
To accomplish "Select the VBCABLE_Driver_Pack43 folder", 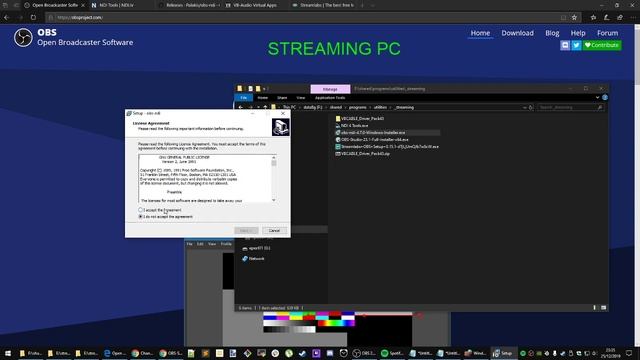I will (360, 118).
